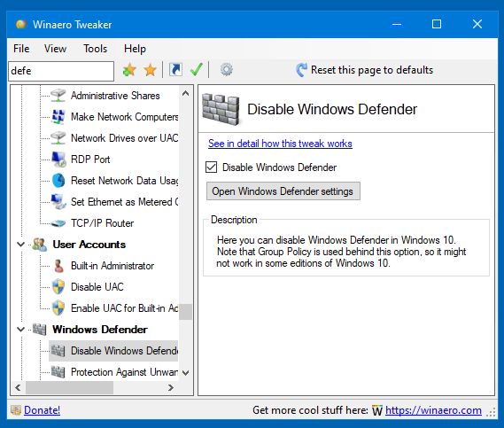Image resolution: width=504 pixels, height=428 pixels.
Task: Add bookmark with the plus star icon
Action: click(129, 70)
